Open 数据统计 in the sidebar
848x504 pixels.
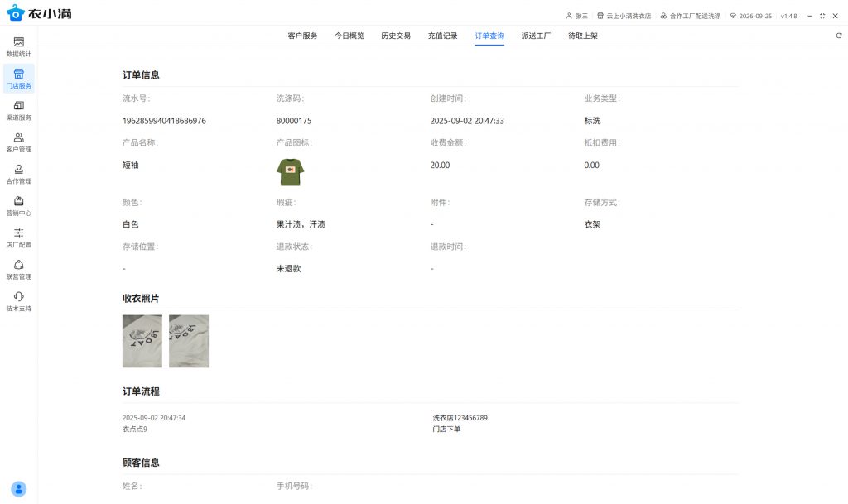coord(18,46)
